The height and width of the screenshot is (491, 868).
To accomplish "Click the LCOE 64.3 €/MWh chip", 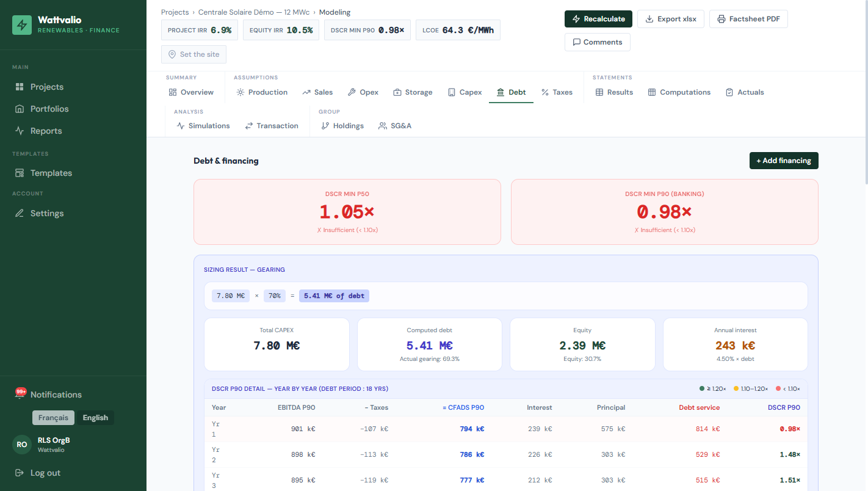I will coord(458,30).
